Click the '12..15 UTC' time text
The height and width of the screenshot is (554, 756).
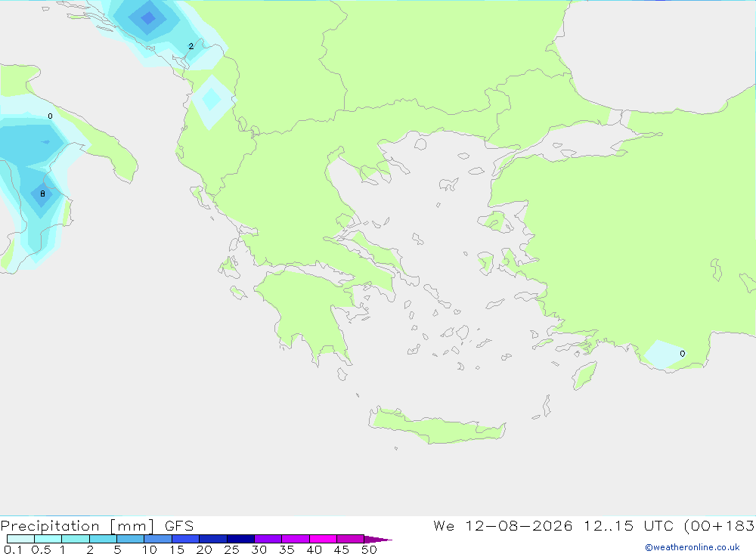coord(628,525)
